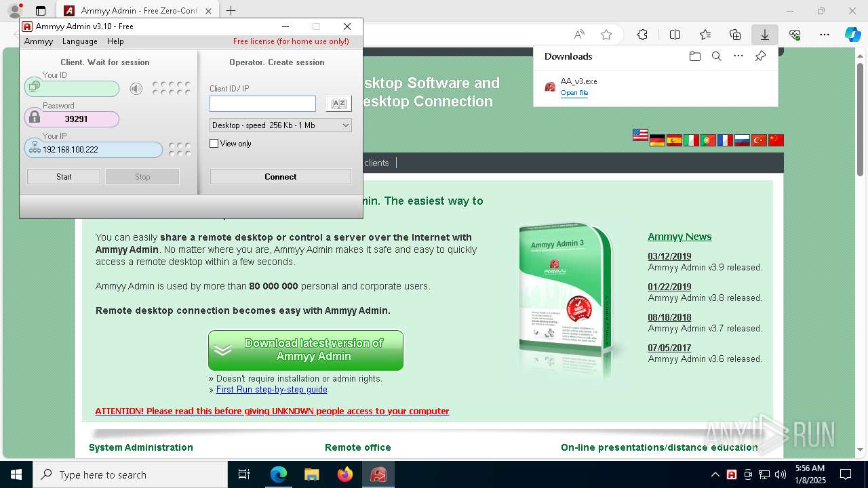Select the Chinese flag language

tap(776, 140)
